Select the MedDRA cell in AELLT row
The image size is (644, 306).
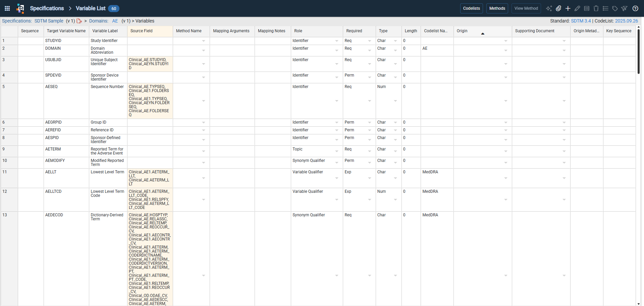pyautogui.click(x=437, y=178)
